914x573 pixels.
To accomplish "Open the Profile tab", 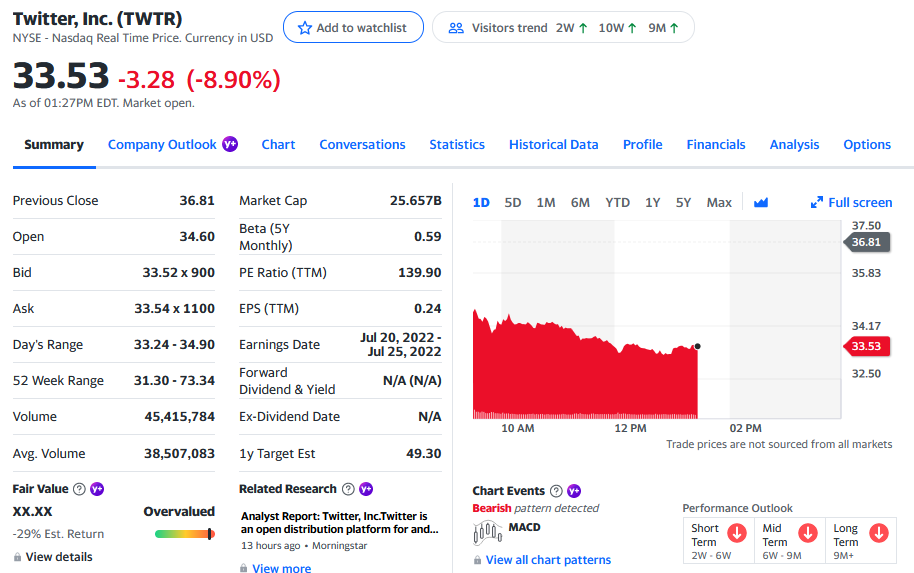I will pyautogui.click(x=642, y=145).
